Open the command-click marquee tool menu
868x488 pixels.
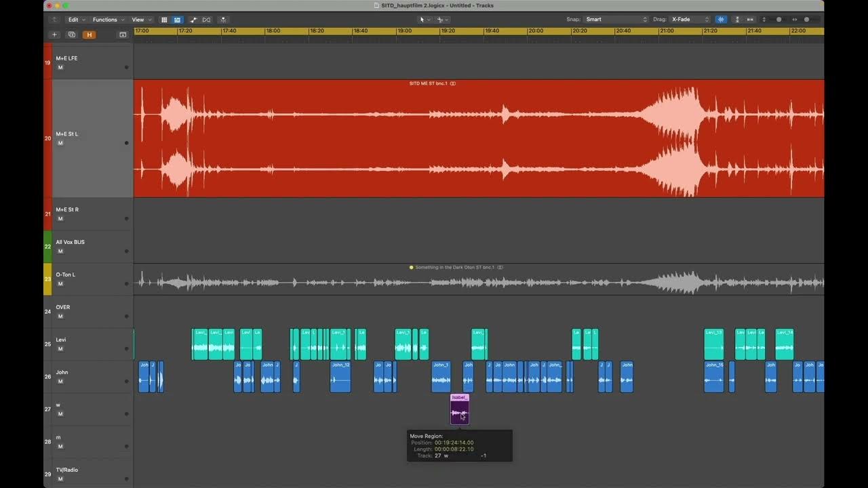tap(442, 20)
